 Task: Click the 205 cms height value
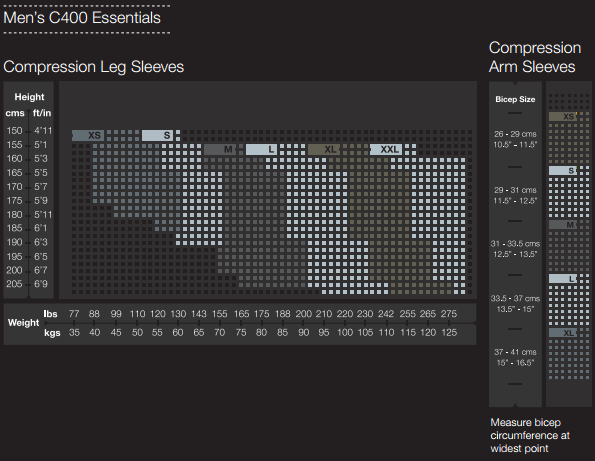coord(14,284)
